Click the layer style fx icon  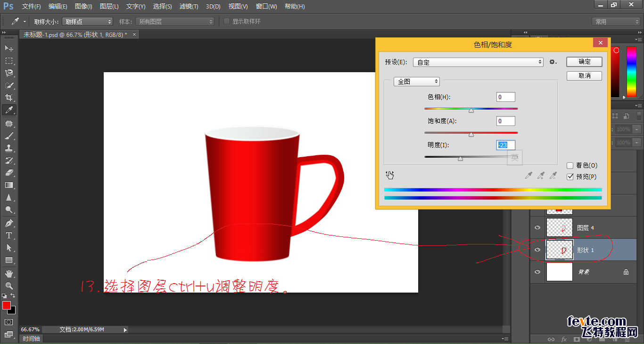coord(564,339)
